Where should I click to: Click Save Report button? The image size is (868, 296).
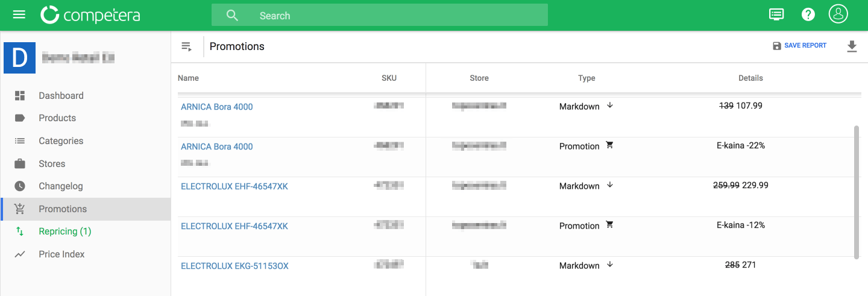point(800,46)
